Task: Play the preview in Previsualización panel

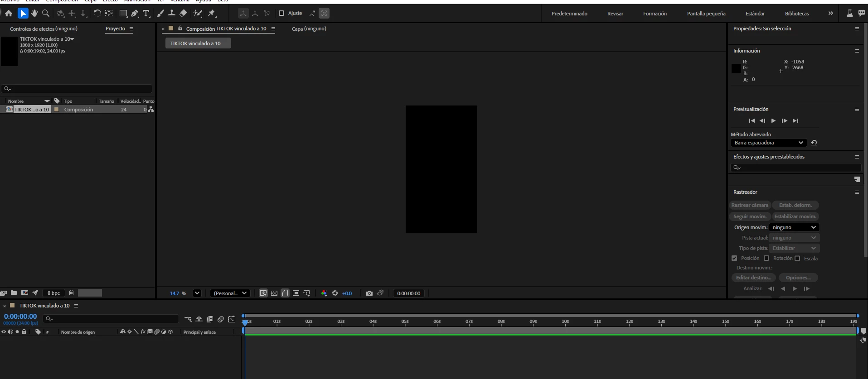Action: (773, 121)
